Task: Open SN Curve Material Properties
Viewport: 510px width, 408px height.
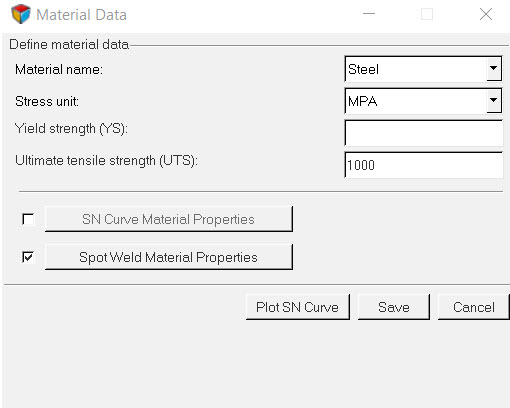Action: (x=169, y=219)
